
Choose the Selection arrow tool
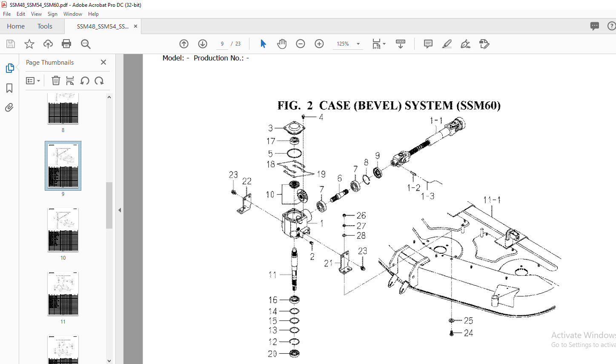click(x=263, y=44)
